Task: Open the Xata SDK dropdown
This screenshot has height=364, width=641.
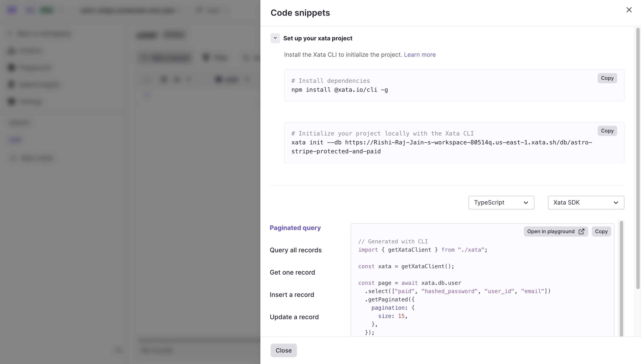Action: point(586,203)
